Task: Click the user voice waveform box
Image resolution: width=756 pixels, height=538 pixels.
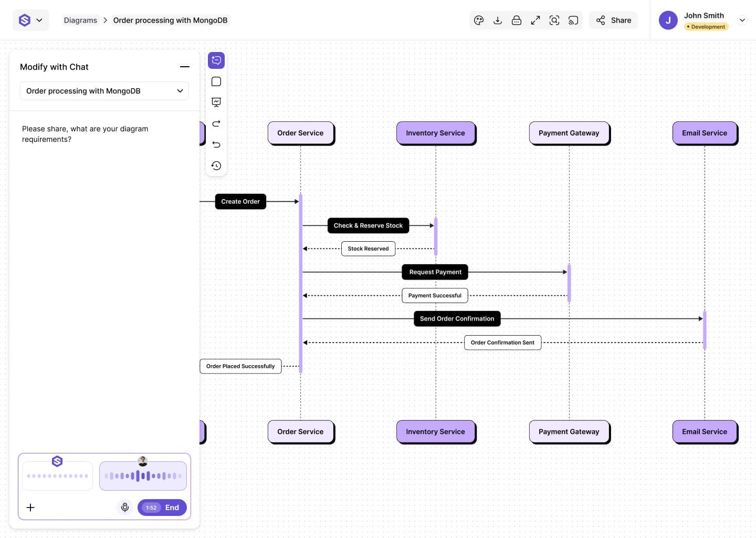Action: pos(143,476)
